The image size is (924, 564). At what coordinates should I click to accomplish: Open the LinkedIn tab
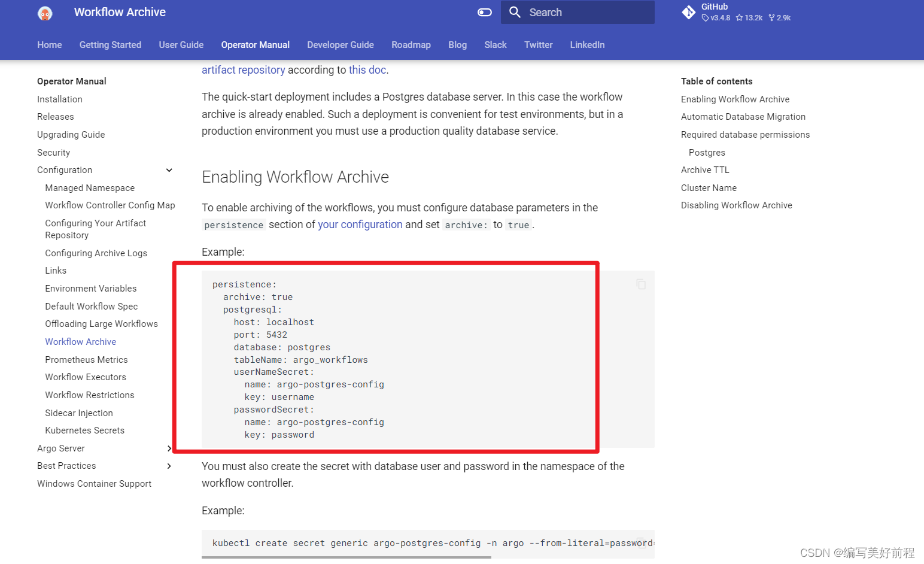click(587, 45)
